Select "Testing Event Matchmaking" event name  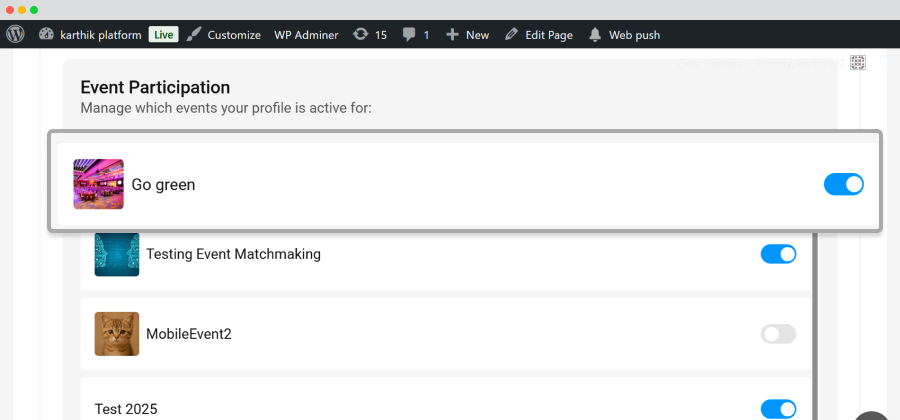[x=234, y=254]
